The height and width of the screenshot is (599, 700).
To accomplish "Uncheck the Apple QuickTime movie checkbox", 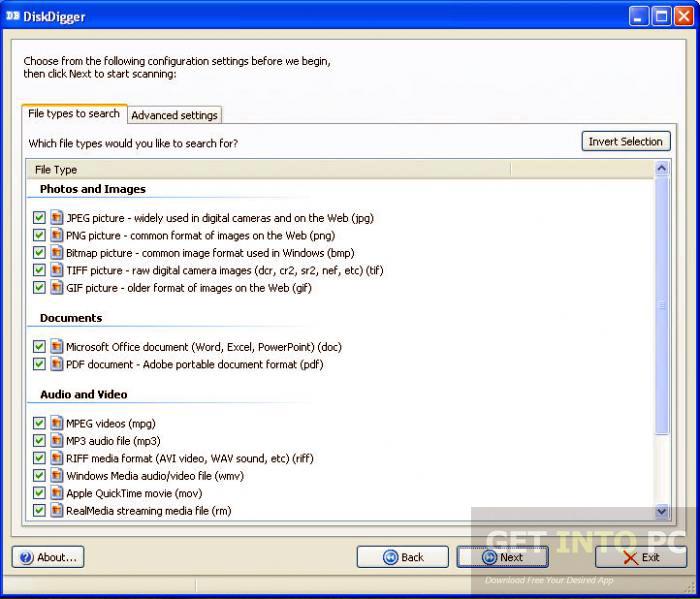I will (x=39, y=493).
